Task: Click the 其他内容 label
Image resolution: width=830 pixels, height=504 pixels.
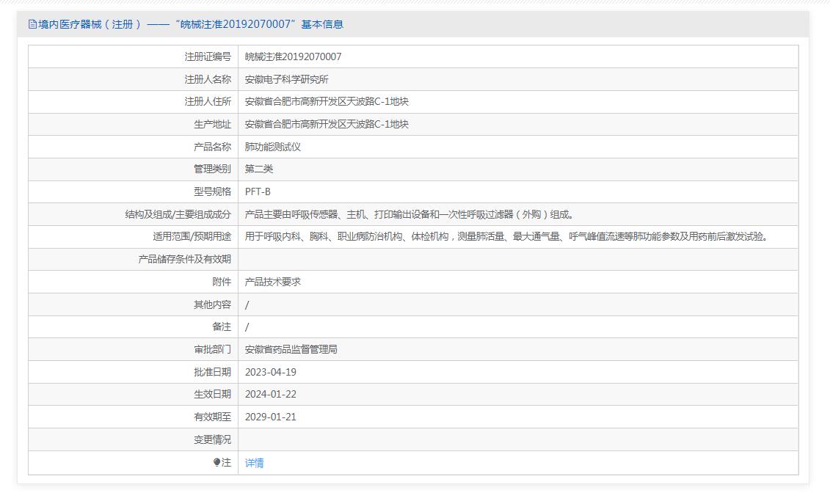Action: pos(212,305)
